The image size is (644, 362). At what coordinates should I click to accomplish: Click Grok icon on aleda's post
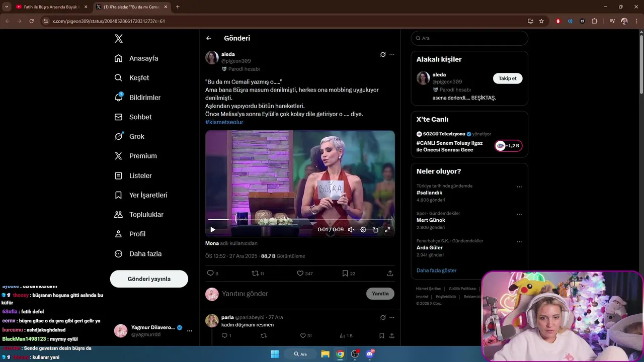pos(382,54)
